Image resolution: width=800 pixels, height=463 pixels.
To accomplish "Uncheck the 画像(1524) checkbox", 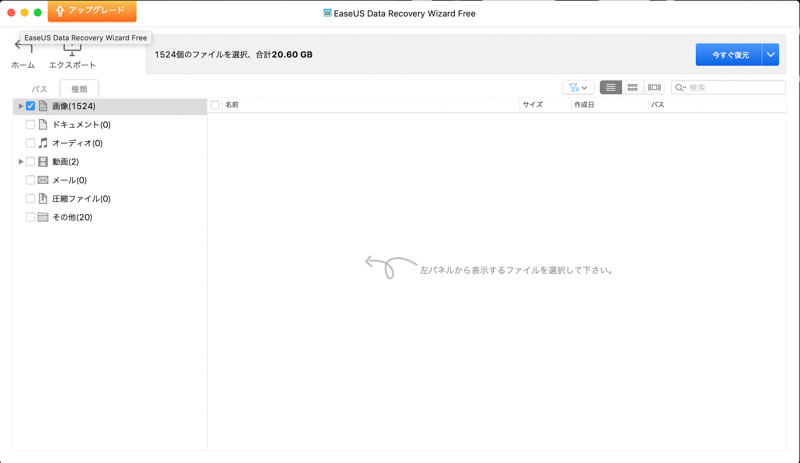I will (31, 106).
